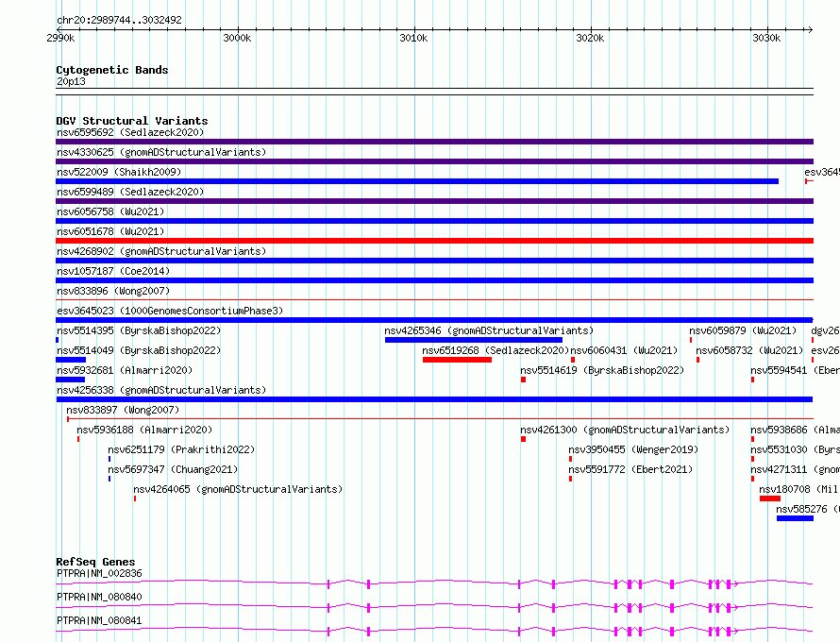This screenshot has width=840, height=642.
Task: Click the blue bar under nsv5514049
Action: [71, 360]
